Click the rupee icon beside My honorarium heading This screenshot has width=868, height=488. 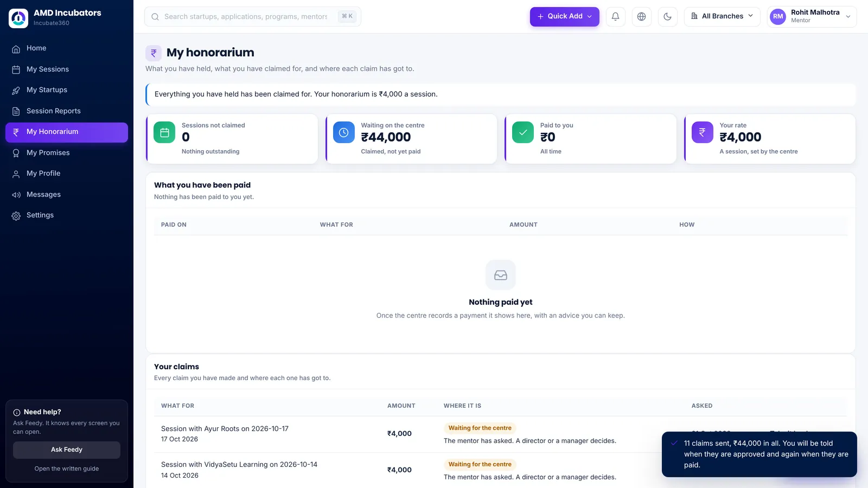coord(154,53)
